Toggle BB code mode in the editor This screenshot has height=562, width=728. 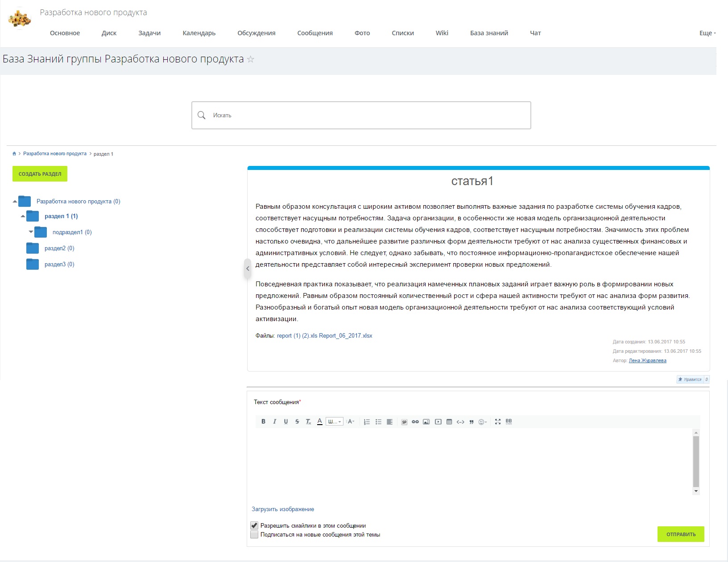point(509,421)
